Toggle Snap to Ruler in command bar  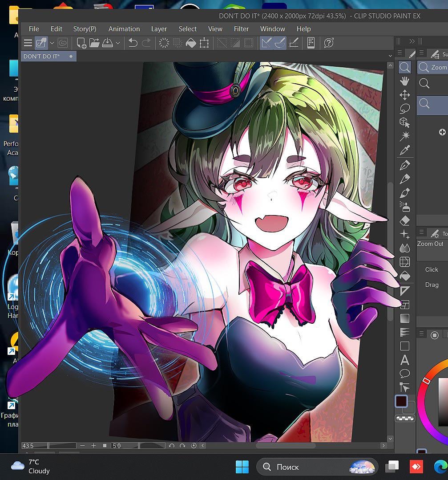point(266,43)
